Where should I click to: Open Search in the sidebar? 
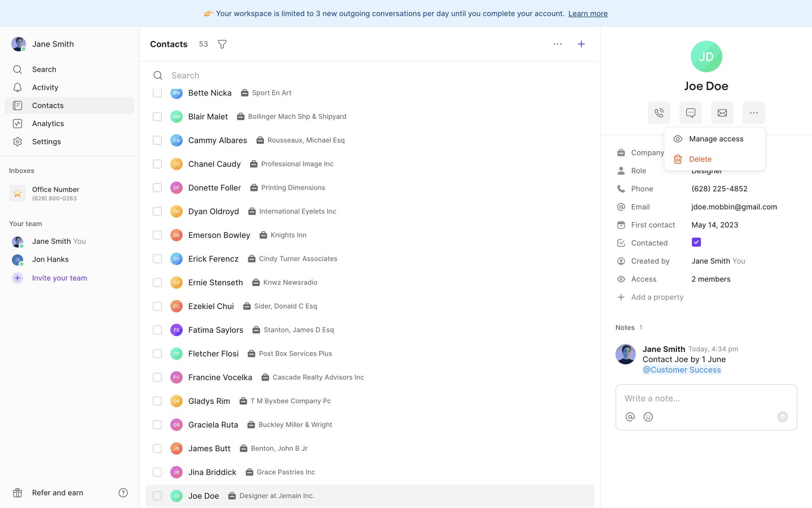[69, 69]
